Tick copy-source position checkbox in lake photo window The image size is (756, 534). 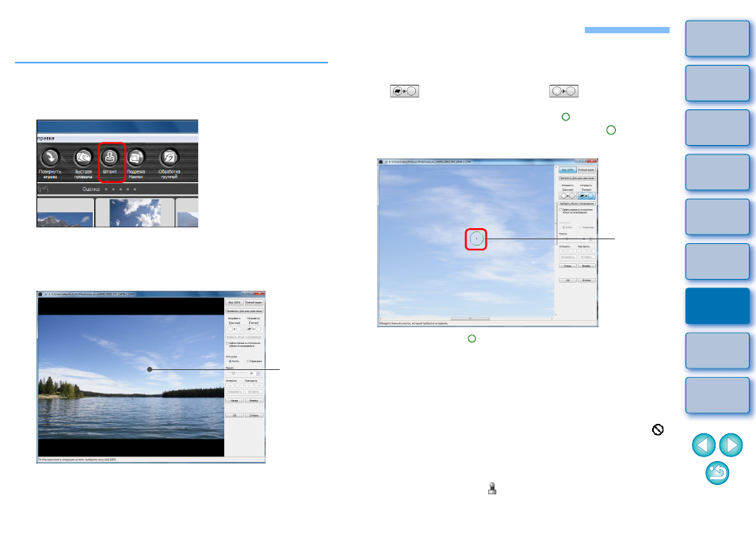(x=227, y=343)
